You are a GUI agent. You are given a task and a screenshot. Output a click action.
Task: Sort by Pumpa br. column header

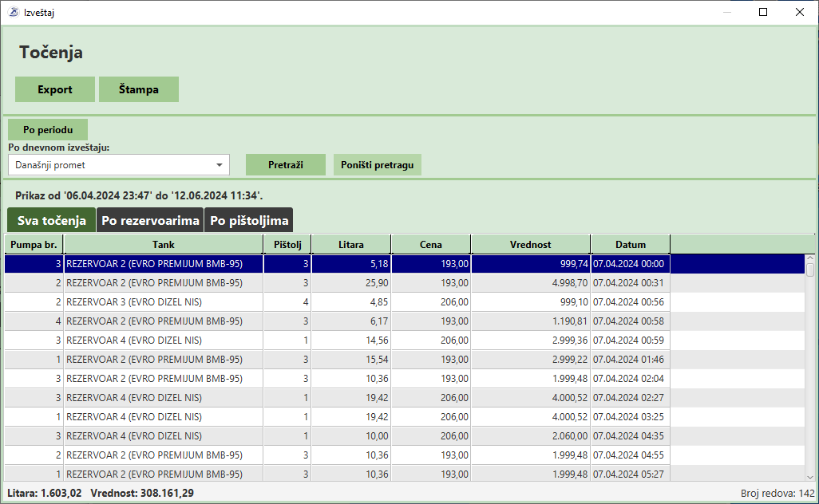point(34,244)
